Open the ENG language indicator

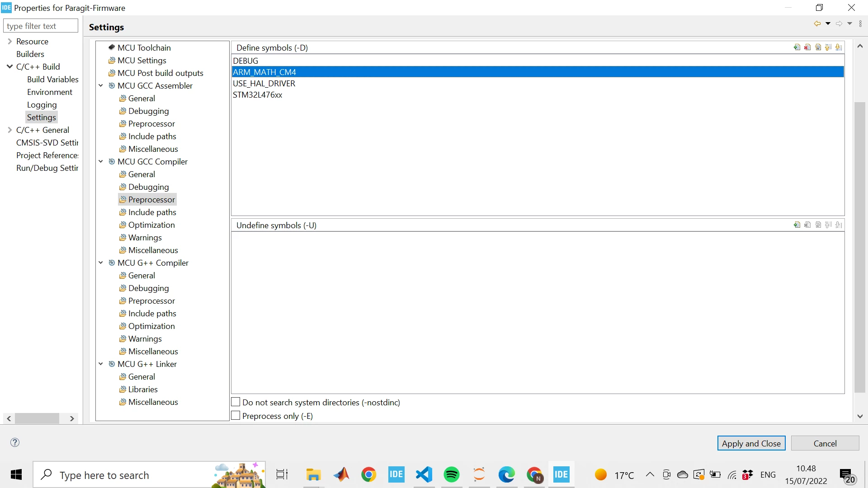pyautogui.click(x=768, y=474)
